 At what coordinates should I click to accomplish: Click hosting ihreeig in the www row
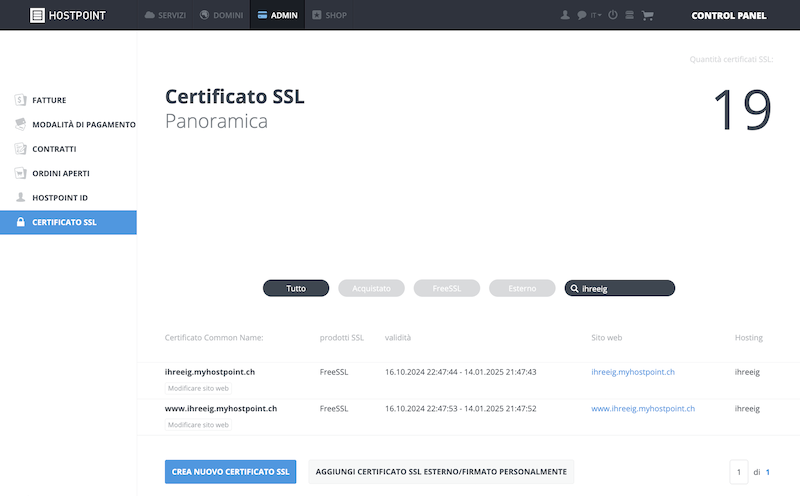(747, 408)
